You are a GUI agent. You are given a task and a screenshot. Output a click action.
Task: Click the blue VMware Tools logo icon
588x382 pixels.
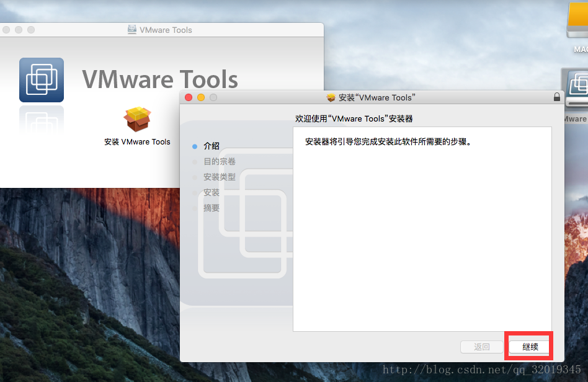click(42, 80)
